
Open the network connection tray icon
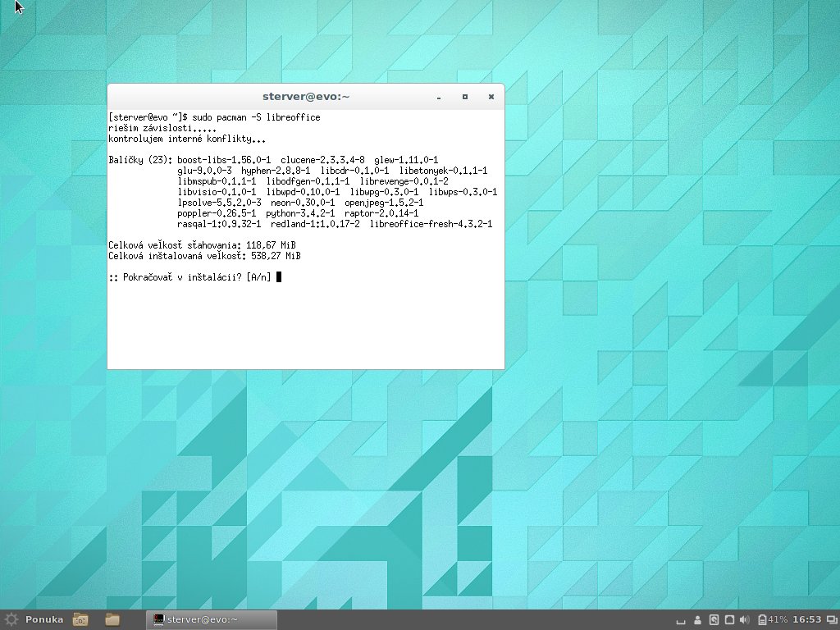pyautogui.click(x=729, y=619)
